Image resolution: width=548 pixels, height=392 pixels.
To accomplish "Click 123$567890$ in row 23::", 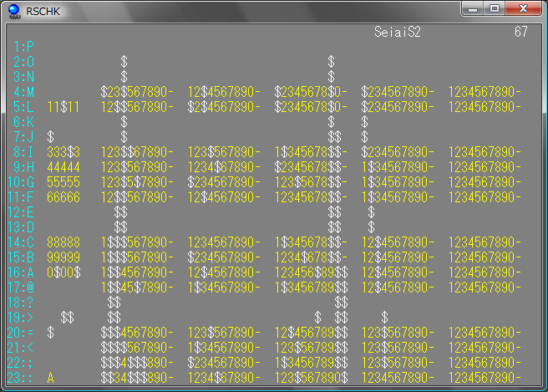I will pos(311,377).
